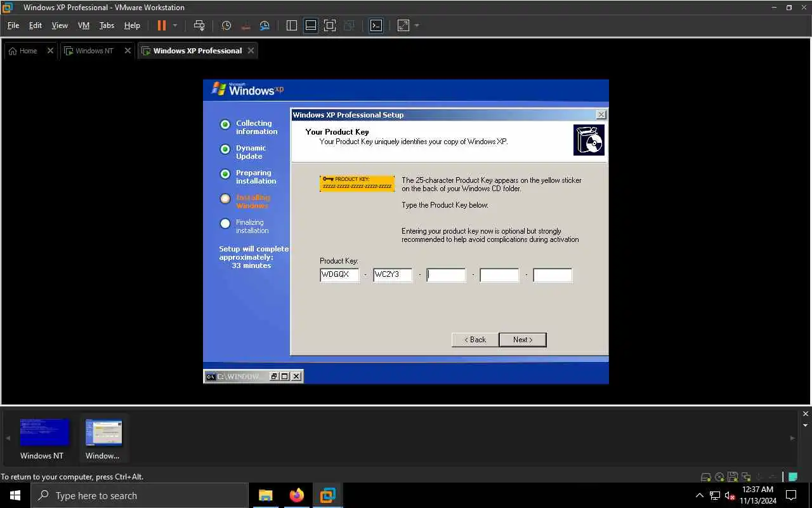The image size is (812, 508).
Task: Select the Windows NT thumbnail
Action: (x=42, y=438)
